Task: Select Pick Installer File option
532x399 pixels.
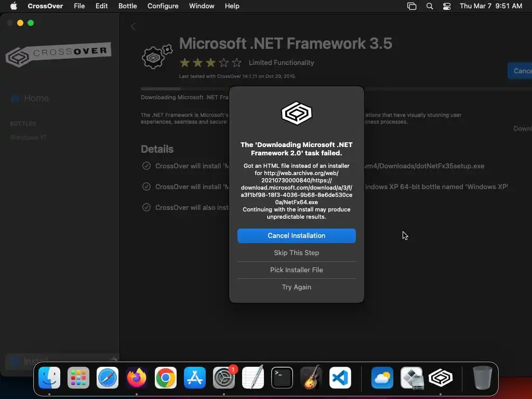Action: point(296,270)
